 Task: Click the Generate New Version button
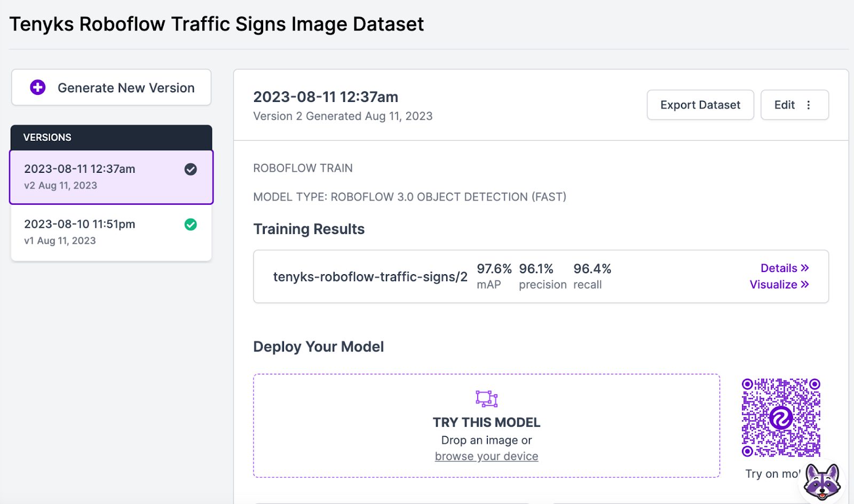tap(112, 87)
